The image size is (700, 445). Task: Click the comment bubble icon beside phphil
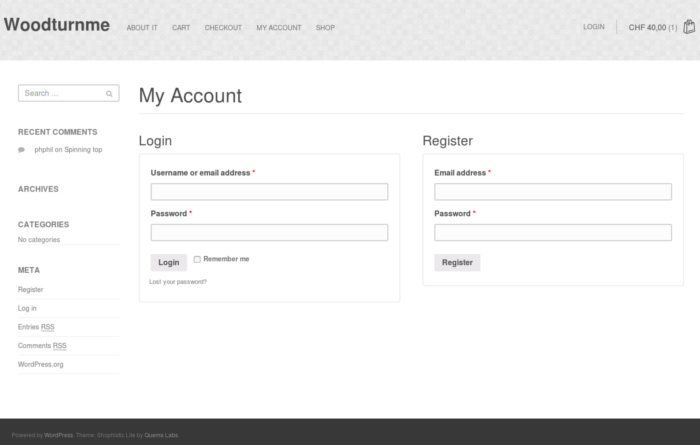[x=22, y=150]
